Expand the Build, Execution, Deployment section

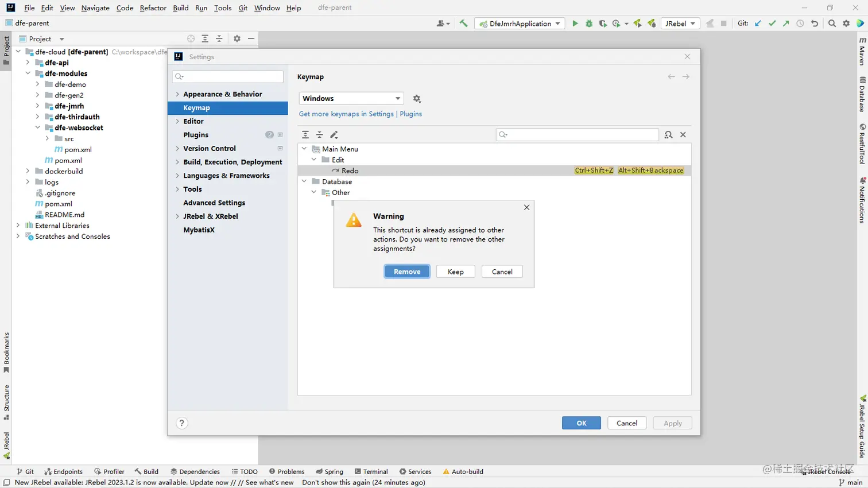177,162
